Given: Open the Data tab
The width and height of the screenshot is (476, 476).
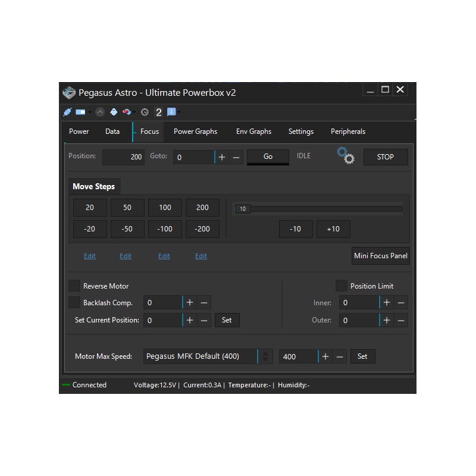Looking at the screenshot, I should [x=112, y=131].
